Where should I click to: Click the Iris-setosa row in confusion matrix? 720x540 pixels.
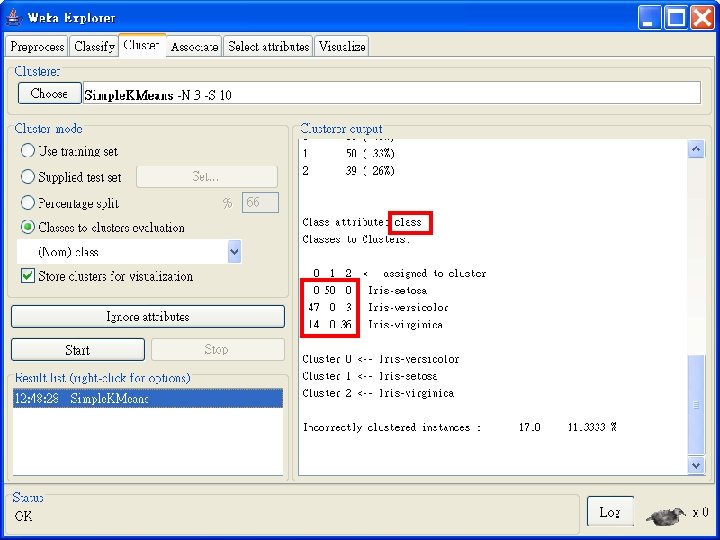(370, 291)
